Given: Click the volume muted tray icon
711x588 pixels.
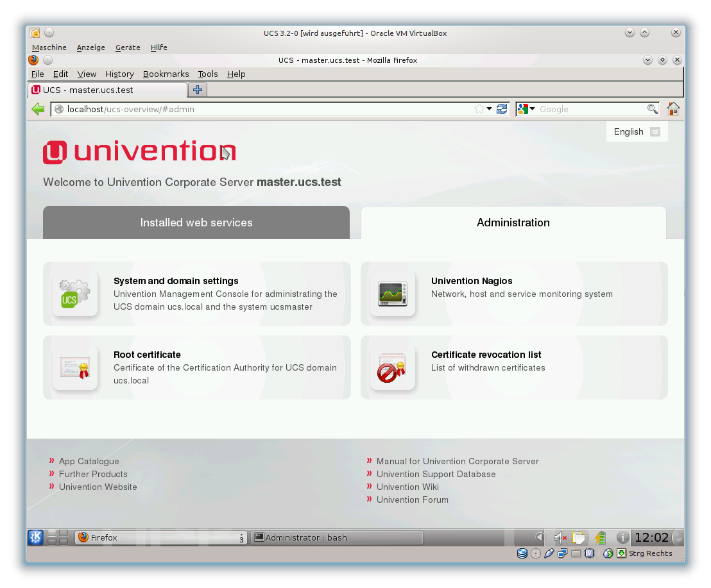Looking at the screenshot, I should point(560,537).
